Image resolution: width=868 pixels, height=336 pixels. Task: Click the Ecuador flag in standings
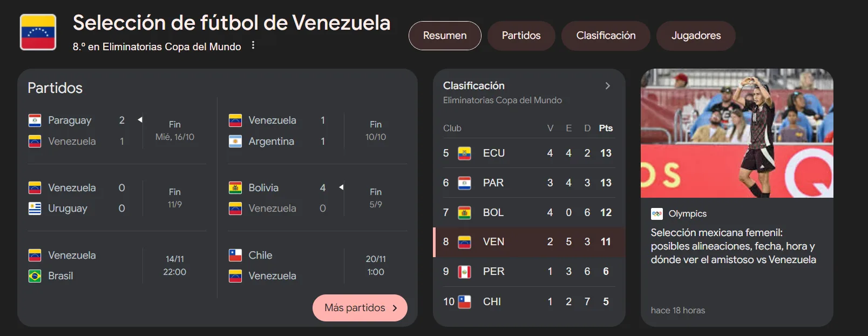click(x=464, y=153)
